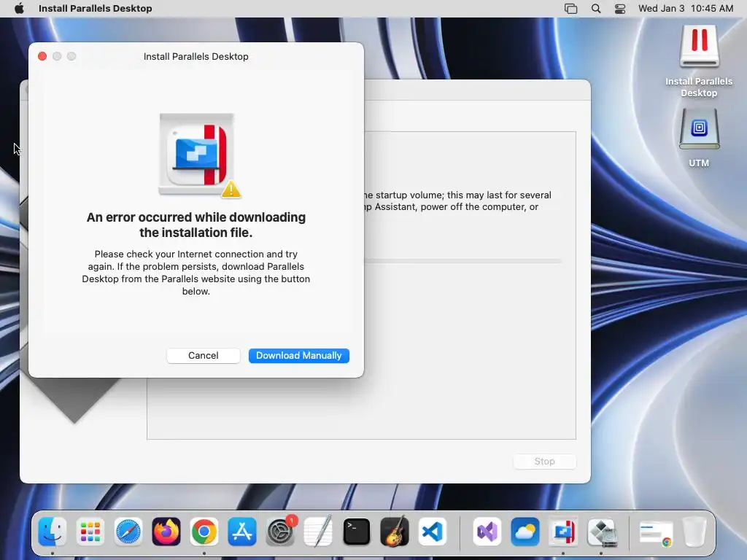Click the Install Parallels Desktop window title
Image resolution: width=747 pixels, height=560 pixels.
coord(196,57)
